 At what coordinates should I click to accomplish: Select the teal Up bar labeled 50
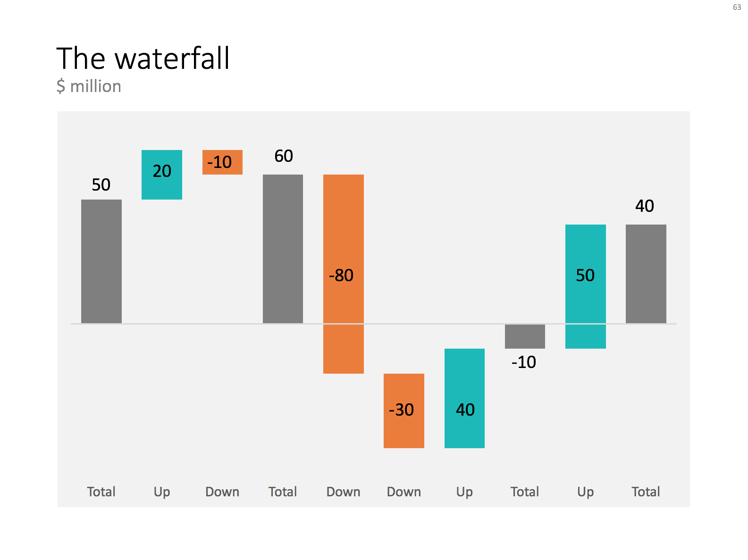click(586, 286)
